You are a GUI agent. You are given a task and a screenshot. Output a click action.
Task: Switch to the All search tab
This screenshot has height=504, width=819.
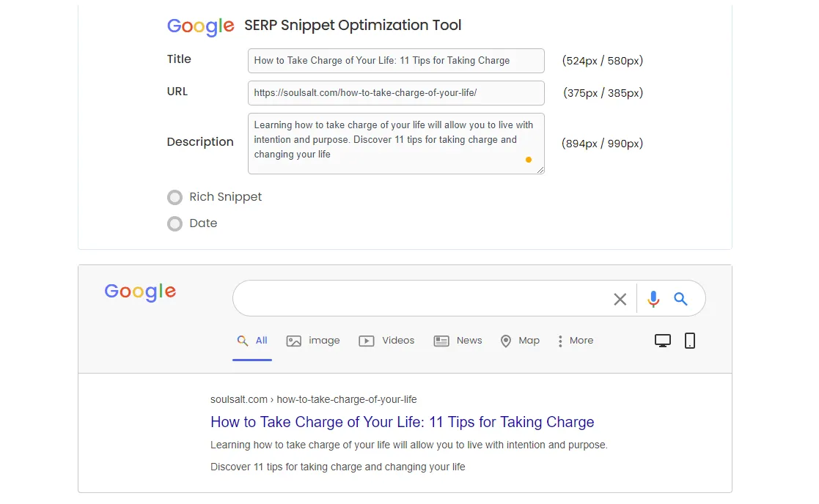point(252,341)
